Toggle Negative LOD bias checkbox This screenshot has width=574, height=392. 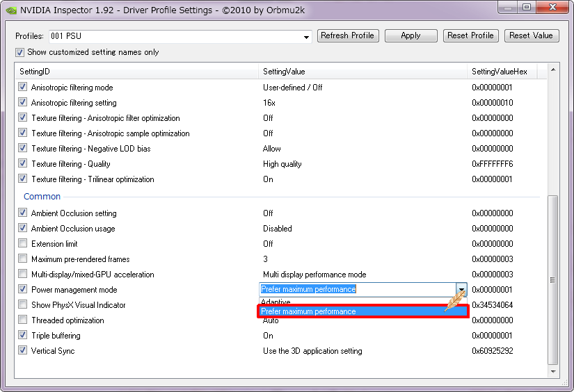[x=23, y=149]
